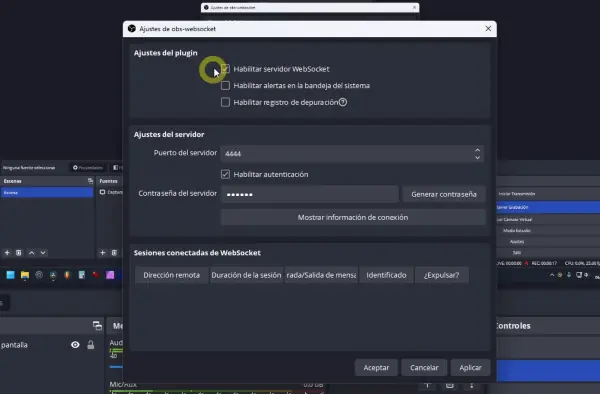Close the small background obs-websocket window
The width and height of the screenshot is (600, 394).
pyautogui.click(x=414, y=7)
